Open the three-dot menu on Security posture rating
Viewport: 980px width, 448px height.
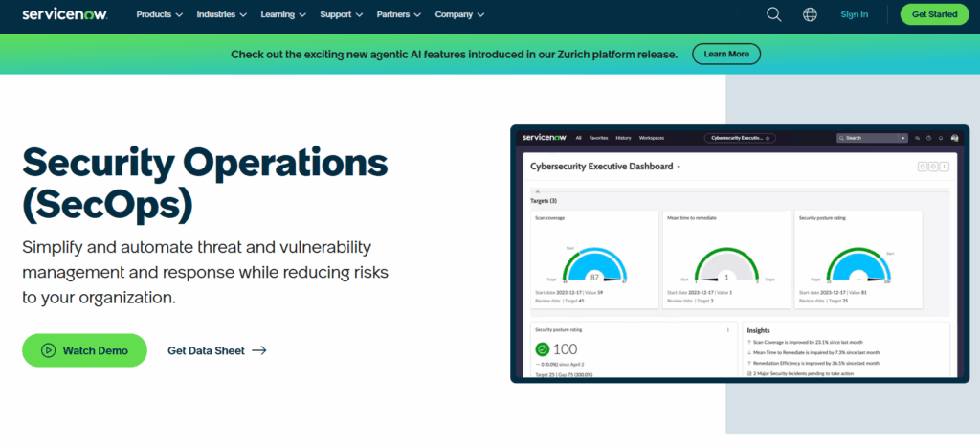pyautogui.click(x=728, y=329)
